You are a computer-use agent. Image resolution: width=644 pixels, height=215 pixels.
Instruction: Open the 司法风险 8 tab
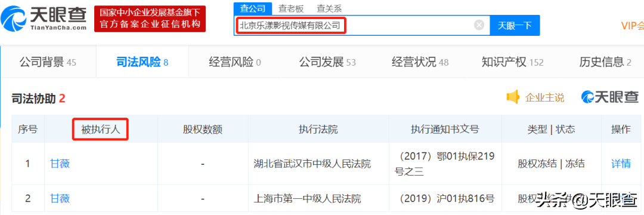(x=142, y=63)
